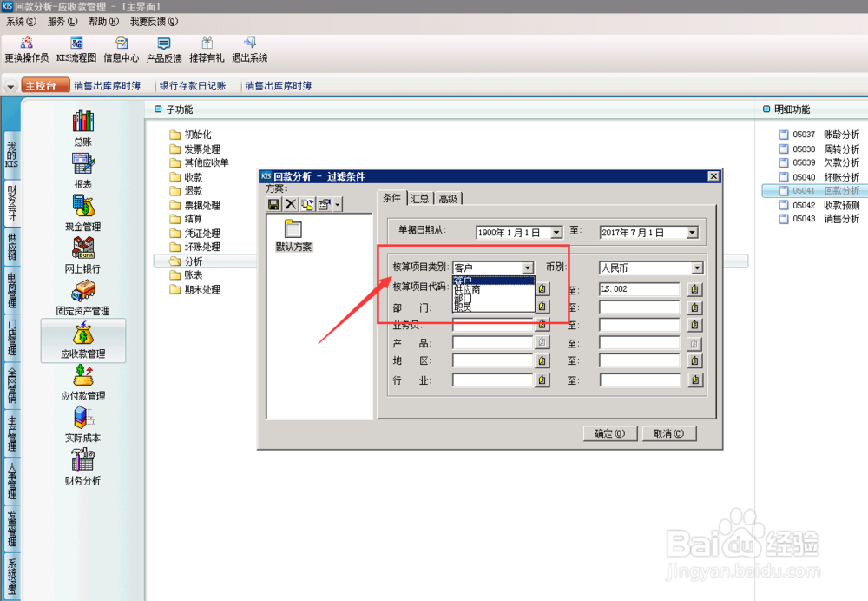Click 确定 button

610,433
